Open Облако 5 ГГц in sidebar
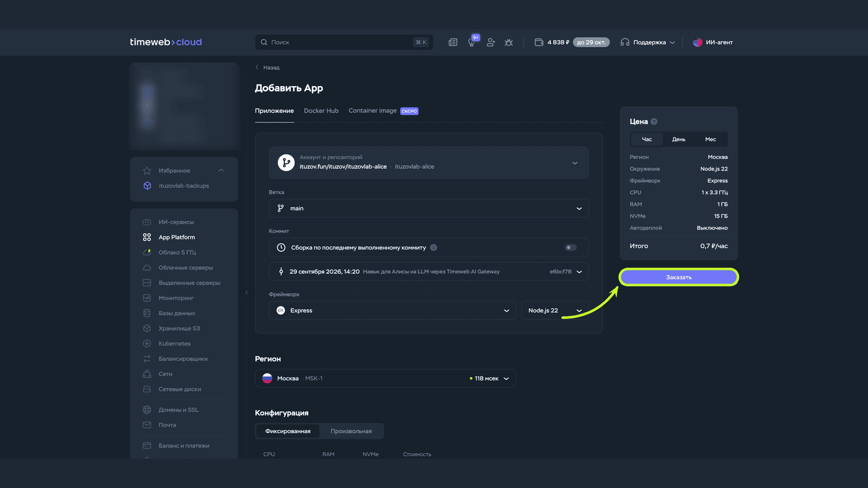Image resolution: width=868 pixels, height=488 pixels. (x=177, y=253)
